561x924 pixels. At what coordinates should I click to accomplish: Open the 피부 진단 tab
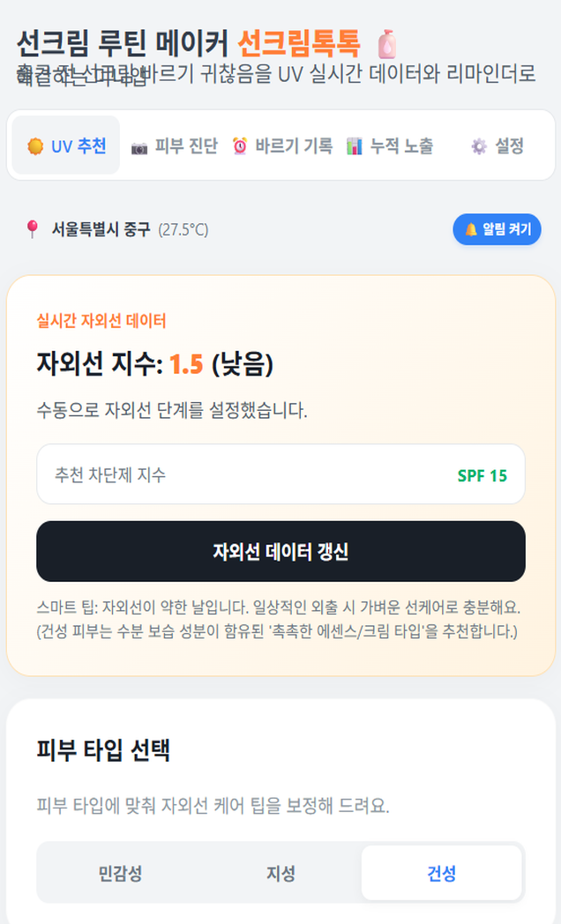coord(175,145)
